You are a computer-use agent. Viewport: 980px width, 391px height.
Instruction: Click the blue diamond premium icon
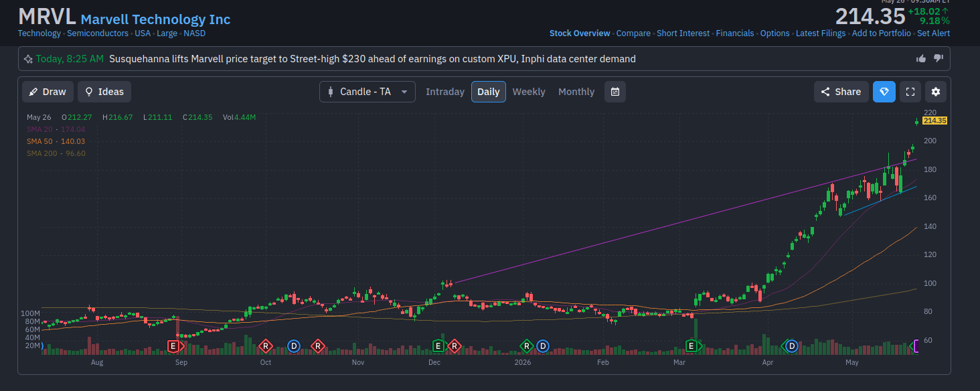point(884,92)
